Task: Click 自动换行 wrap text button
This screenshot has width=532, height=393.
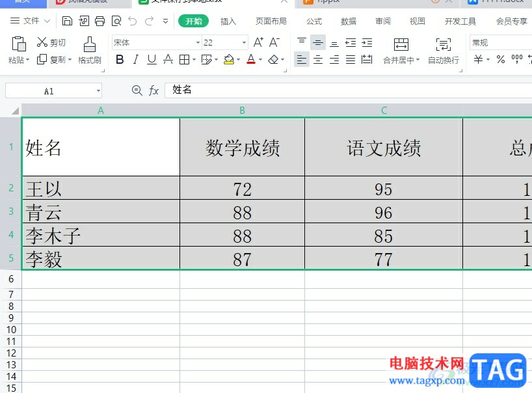Action: [x=444, y=51]
